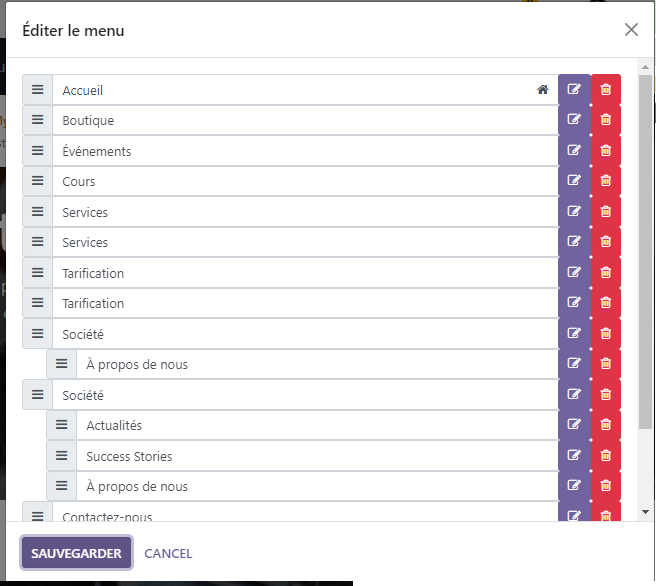Screen dimensions: 656x586
Task: Click the drag handle beside Actualités
Action: pos(62,425)
